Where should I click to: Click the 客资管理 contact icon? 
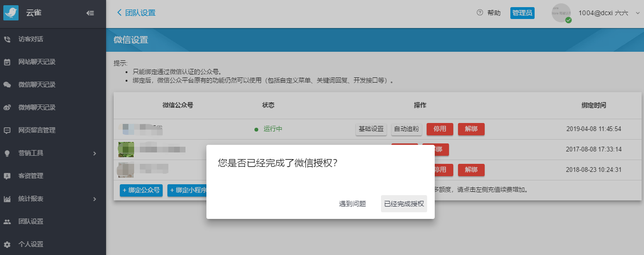pos(7,176)
